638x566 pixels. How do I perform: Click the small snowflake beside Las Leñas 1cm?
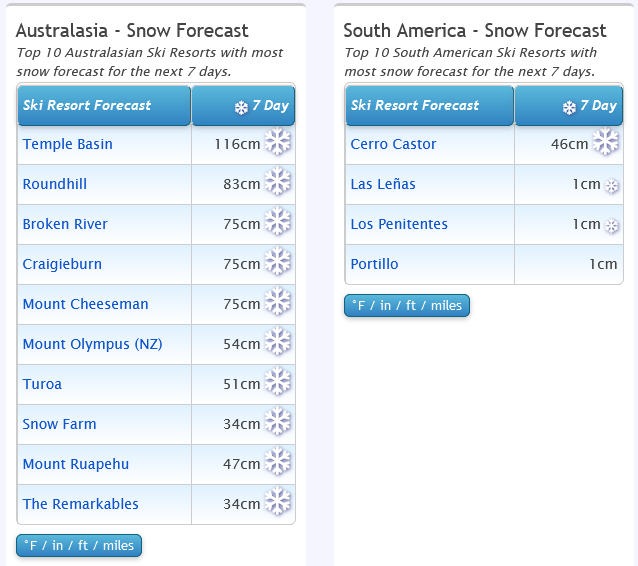point(612,186)
